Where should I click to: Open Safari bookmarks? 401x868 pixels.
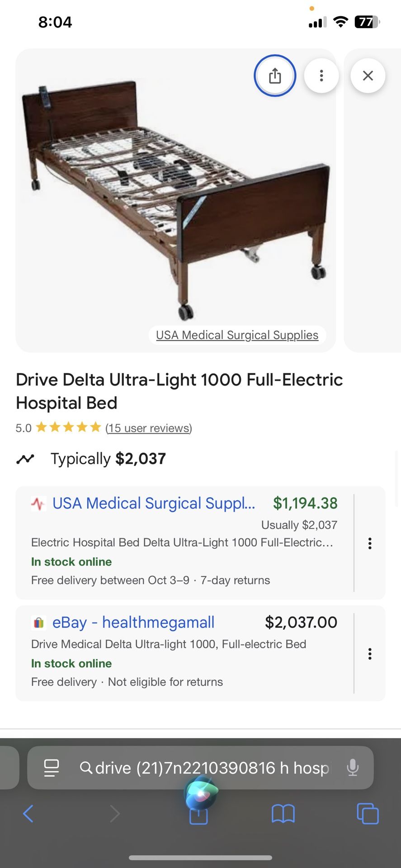[283, 814]
